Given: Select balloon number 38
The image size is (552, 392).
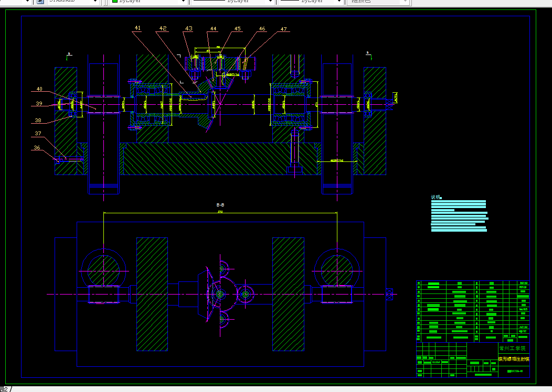Looking at the screenshot, I should 38,120.
